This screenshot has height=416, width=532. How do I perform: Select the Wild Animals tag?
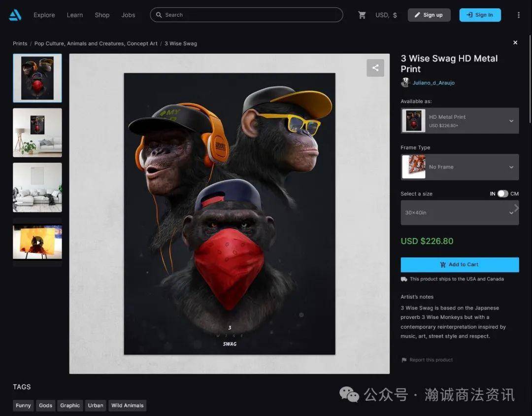(x=127, y=406)
